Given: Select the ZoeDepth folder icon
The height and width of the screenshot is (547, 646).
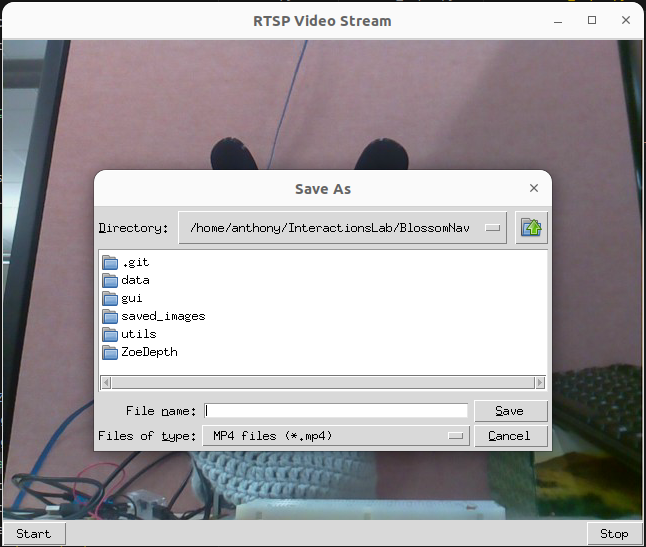Looking at the screenshot, I should click(x=110, y=352).
